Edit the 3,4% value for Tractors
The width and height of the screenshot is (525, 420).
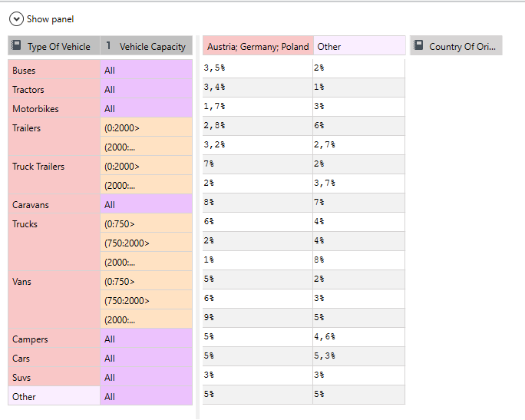(x=257, y=88)
